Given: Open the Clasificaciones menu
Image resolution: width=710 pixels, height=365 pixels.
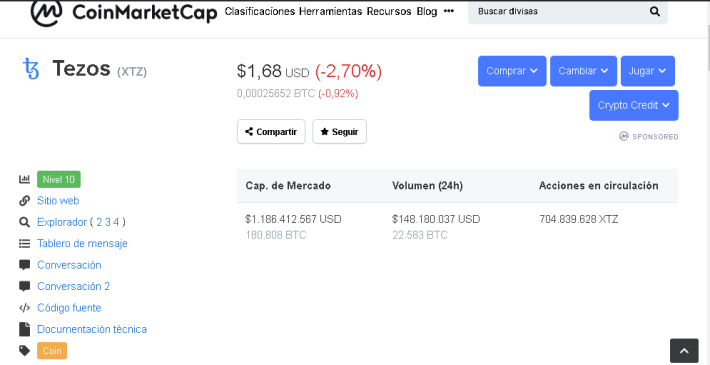Looking at the screenshot, I should click(260, 11).
